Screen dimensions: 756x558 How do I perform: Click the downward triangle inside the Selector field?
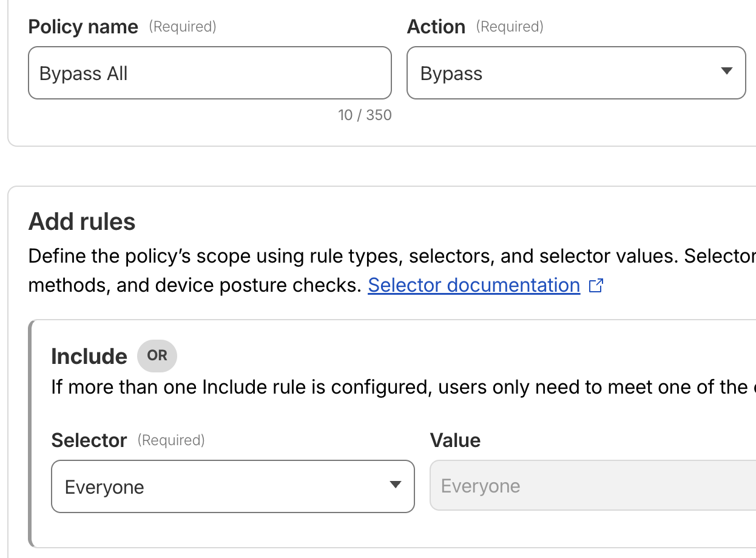[x=396, y=485]
